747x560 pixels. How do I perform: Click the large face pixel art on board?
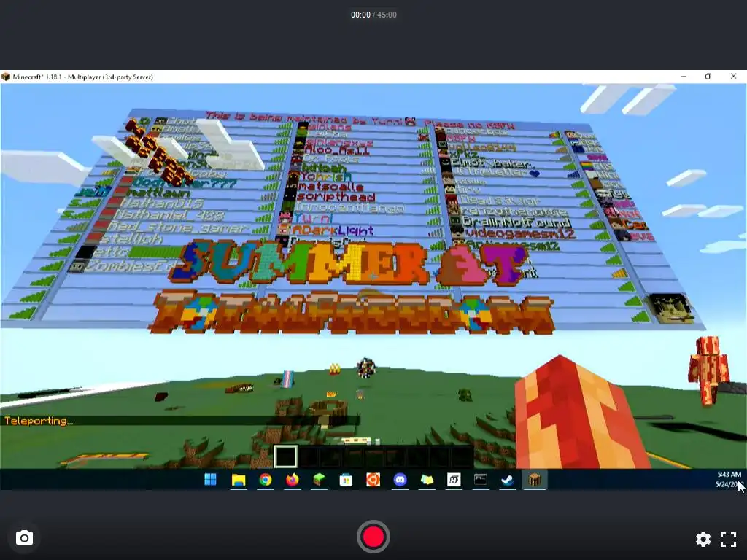tap(672, 308)
